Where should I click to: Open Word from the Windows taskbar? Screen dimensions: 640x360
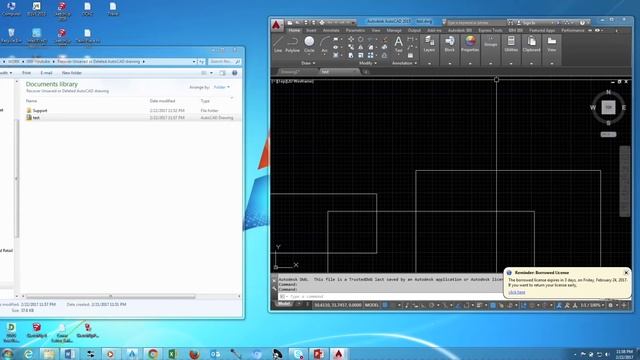pos(69,354)
